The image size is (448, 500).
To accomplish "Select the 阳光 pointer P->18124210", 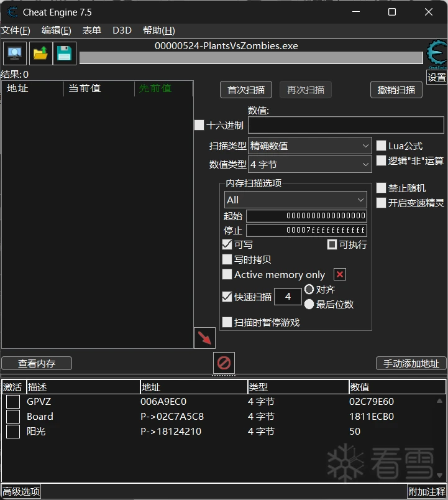I will [171, 432].
